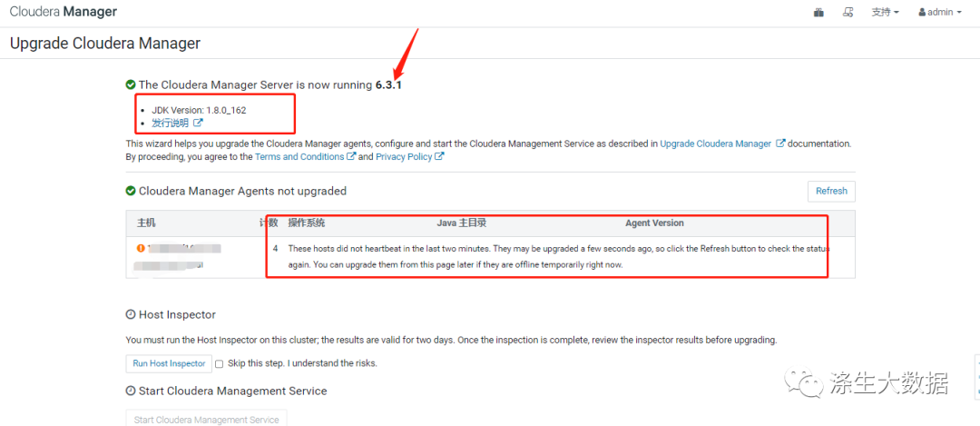The height and width of the screenshot is (426, 980).
Task: Open the Terms and Conditions link
Action: point(299,157)
